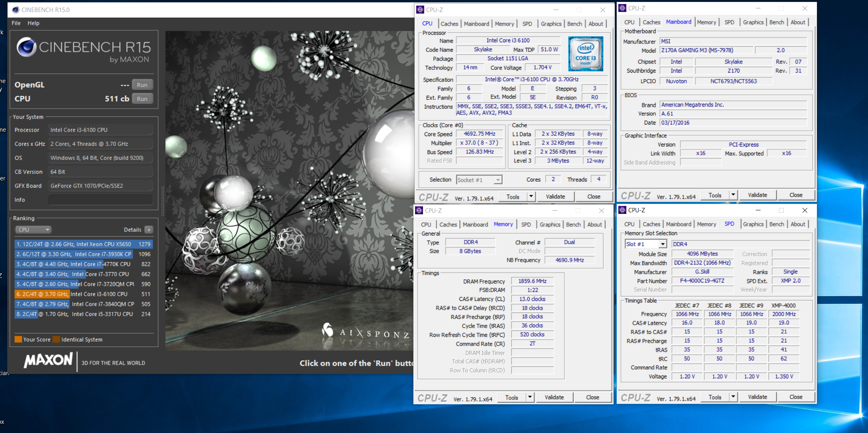Click the Bus Speed value 126.83 MHz
This screenshot has height=433, width=868.
(x=479, y=152)
